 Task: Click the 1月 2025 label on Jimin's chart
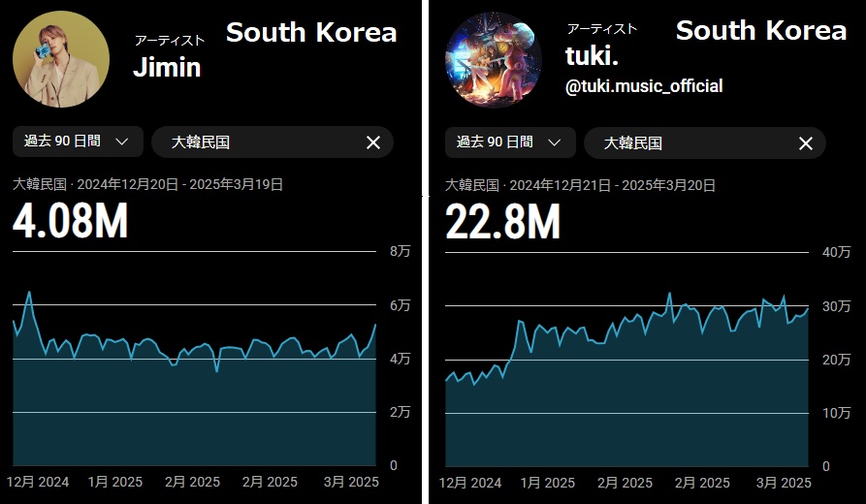click(x=114, y=482)
